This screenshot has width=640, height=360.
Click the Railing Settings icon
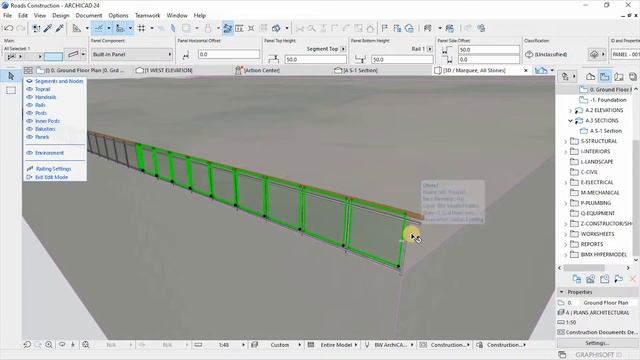pos(29,169)
